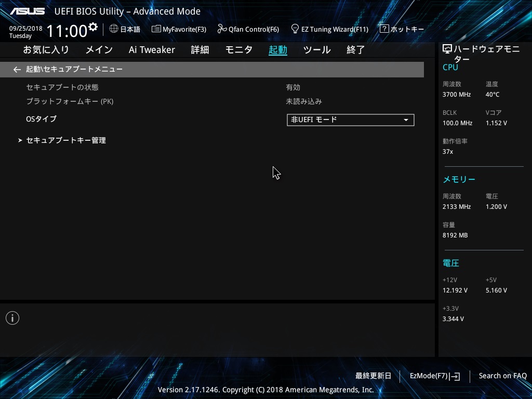Click BCLK 100.0 MHz value
Viewport: 532px width, 399px height.
(457, 123)
